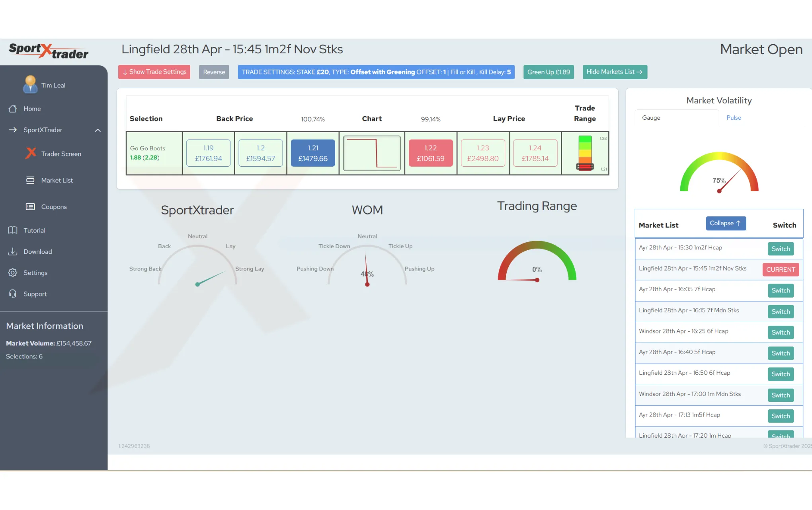Open Tutorial via the book icon
812x510 pixels.
[13, 230]
